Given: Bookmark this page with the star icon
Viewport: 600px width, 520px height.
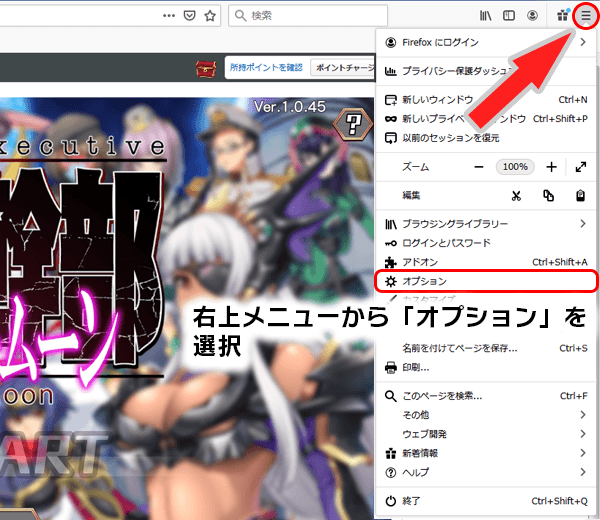Looking at the screenshot, I should [x=210, y=16].
